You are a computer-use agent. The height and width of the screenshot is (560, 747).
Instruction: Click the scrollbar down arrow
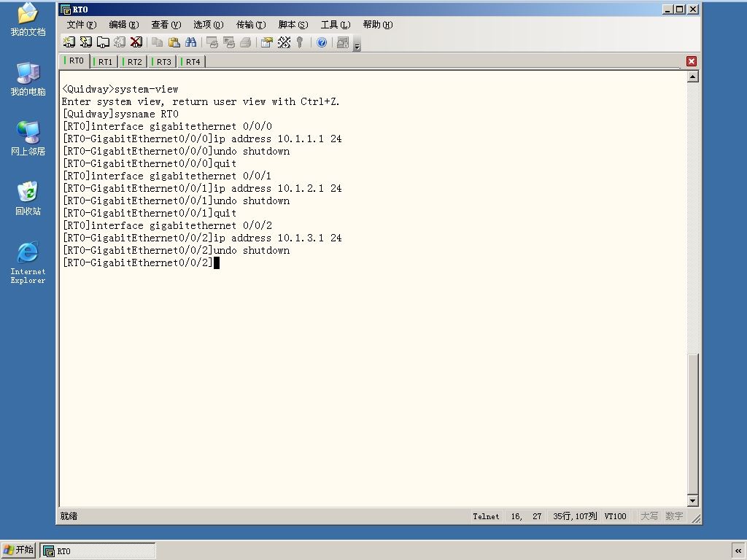pos(693,500)
